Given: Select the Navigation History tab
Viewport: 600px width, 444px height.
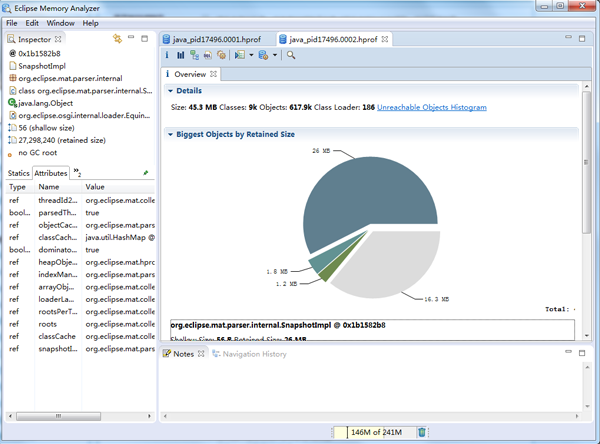Looking at the screenshot, I should [x=254, y=354].
